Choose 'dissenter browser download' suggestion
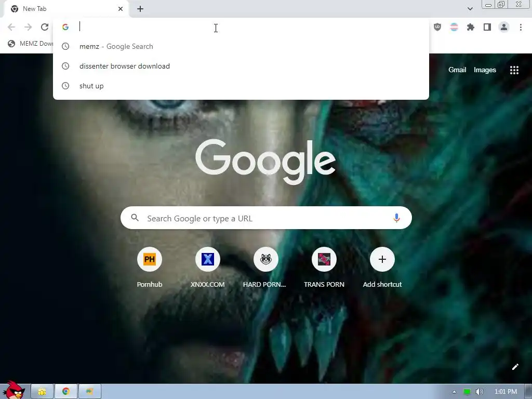532x399 pixels. click(241, 66)
